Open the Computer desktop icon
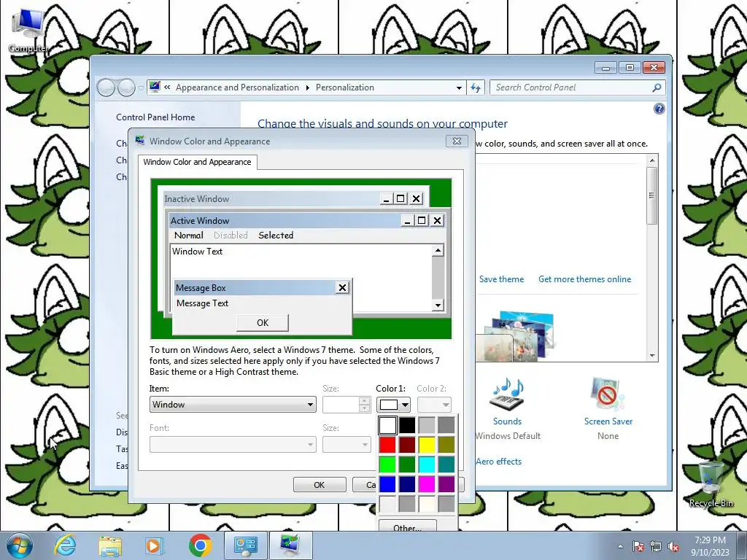Screen dimensions: 747x560 (x=28, y=29)
